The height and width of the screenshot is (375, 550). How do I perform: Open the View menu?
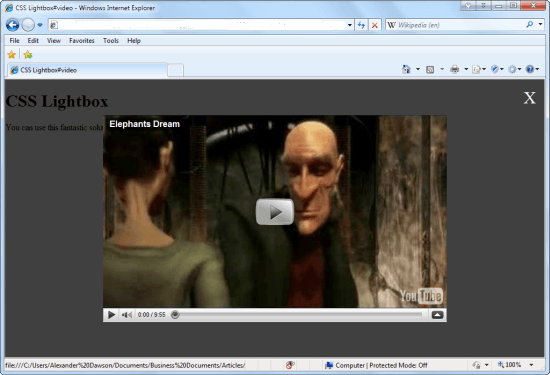tap(54, 41)
